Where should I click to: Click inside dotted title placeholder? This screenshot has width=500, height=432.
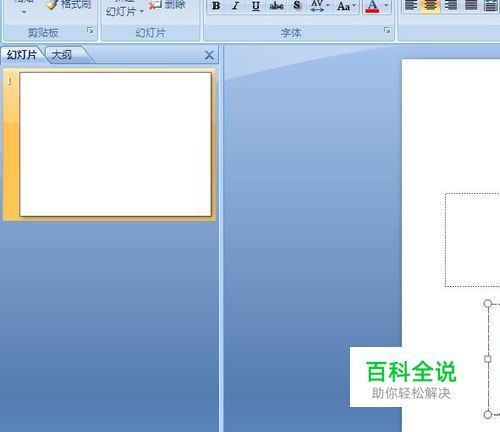[473, 240]
